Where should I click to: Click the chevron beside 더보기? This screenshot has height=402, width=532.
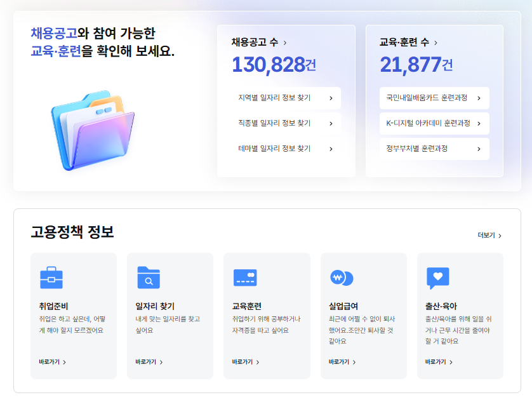tap(500, 236)
